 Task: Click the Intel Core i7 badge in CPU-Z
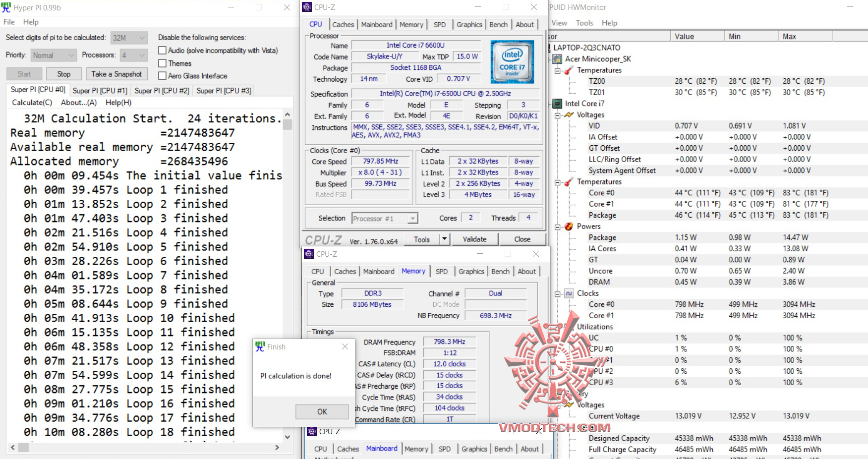[512, 61]
